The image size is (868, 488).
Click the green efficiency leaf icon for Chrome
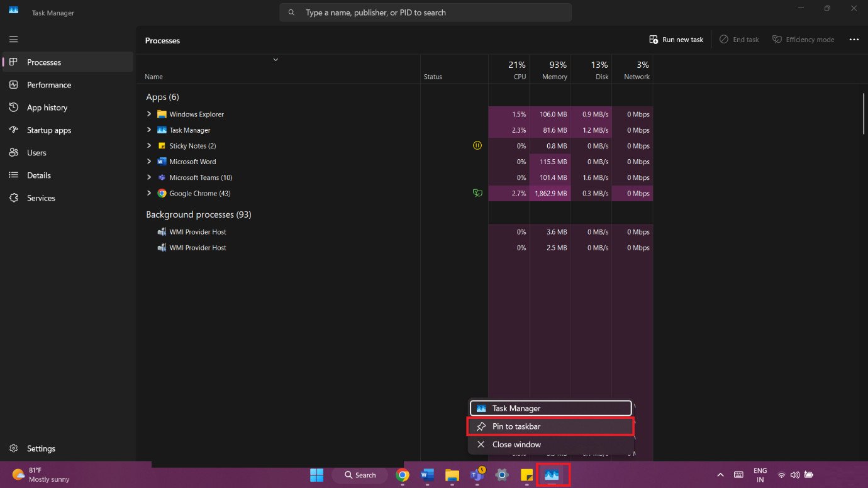click(x=477, y=193)
